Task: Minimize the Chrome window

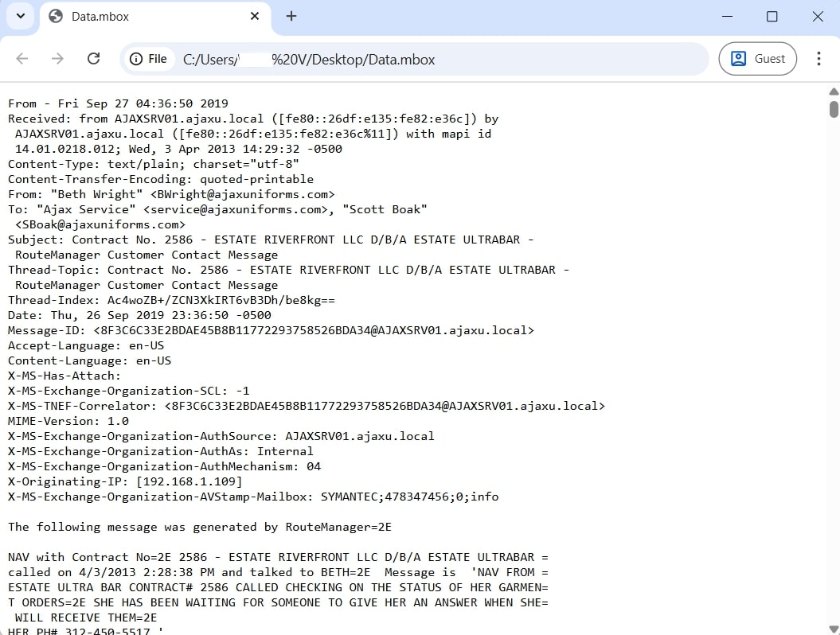Action: click(727, 16)
